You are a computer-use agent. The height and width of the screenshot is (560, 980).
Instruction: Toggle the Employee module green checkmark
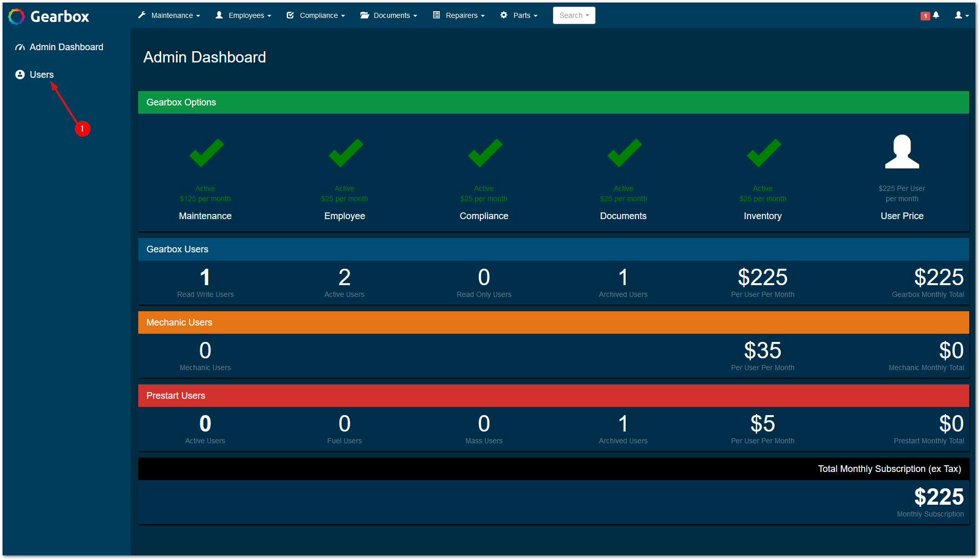[x=345, y=153]
